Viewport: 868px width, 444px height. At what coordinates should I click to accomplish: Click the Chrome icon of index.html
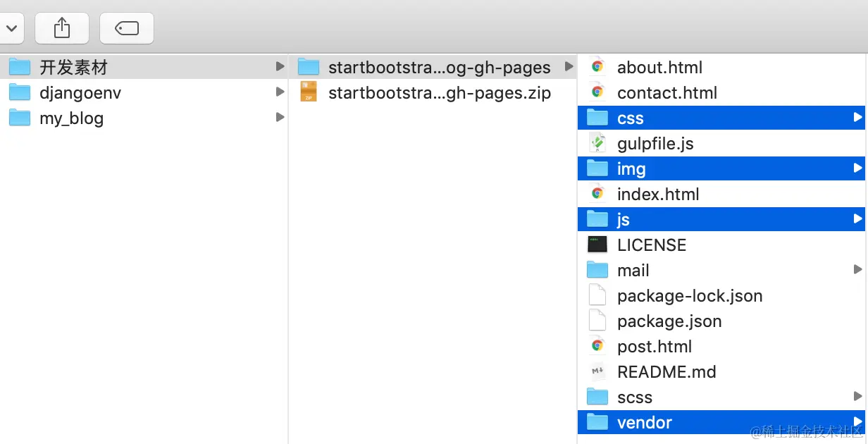tap(597, 194)
